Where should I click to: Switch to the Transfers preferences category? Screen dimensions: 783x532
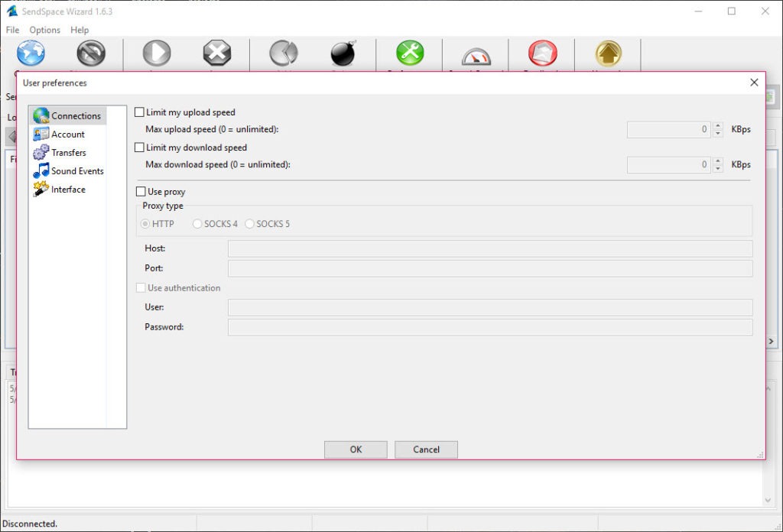pos(60,153)
